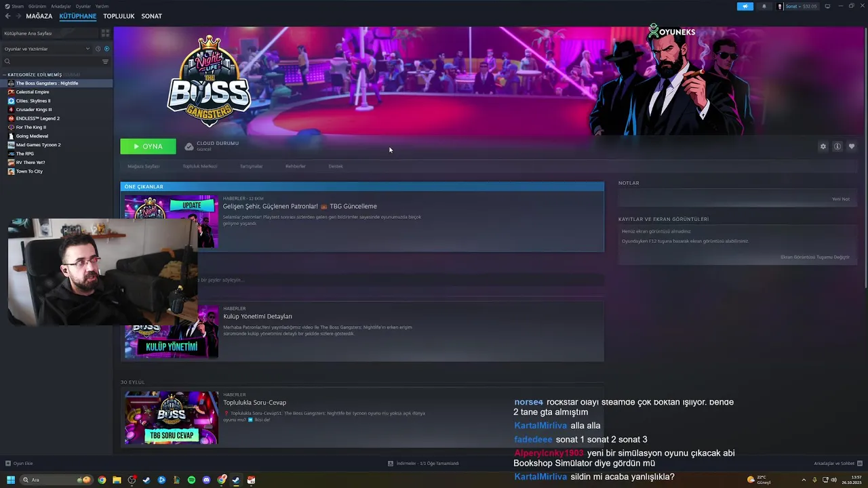868x488 pixels.
Task: Open the Arkadaşlar menu
Action: [x=61, y=6]
